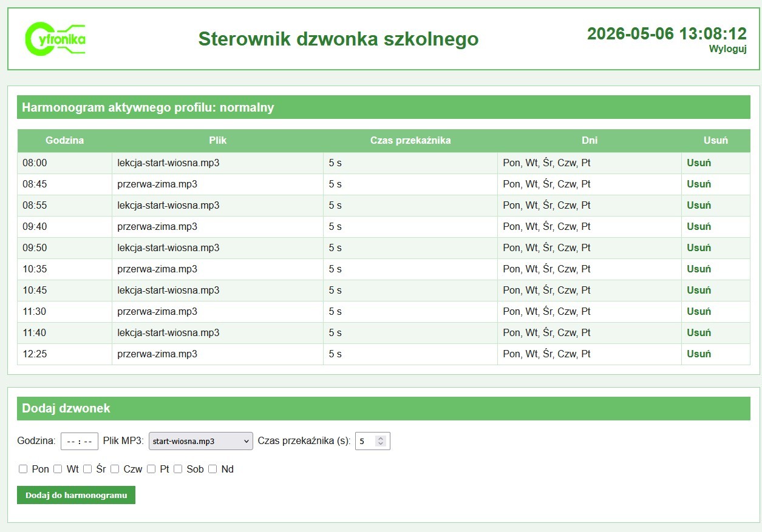Select the 10:45 time cell

(65, 290)
